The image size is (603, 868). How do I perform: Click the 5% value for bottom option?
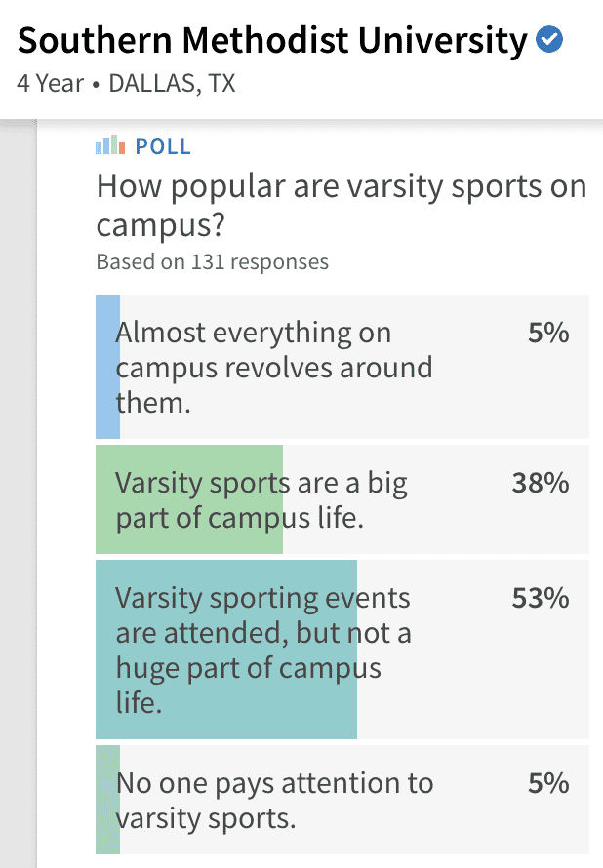coord(548,783)
